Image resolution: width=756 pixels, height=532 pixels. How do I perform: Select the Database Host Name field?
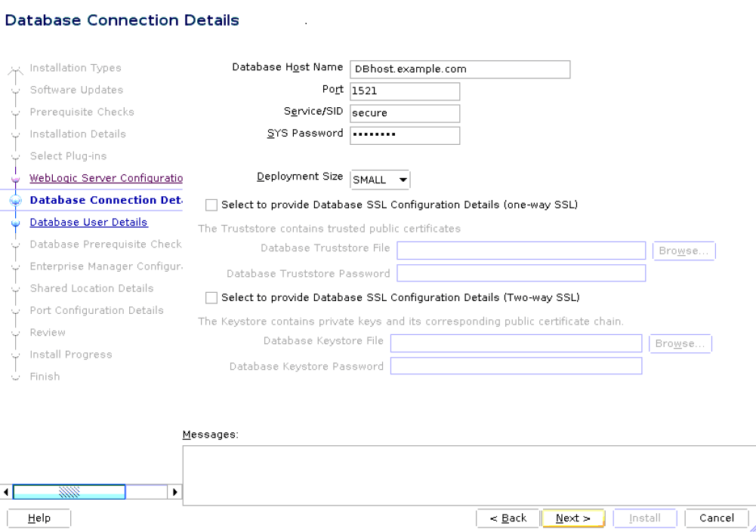click(x=459, y=69)
